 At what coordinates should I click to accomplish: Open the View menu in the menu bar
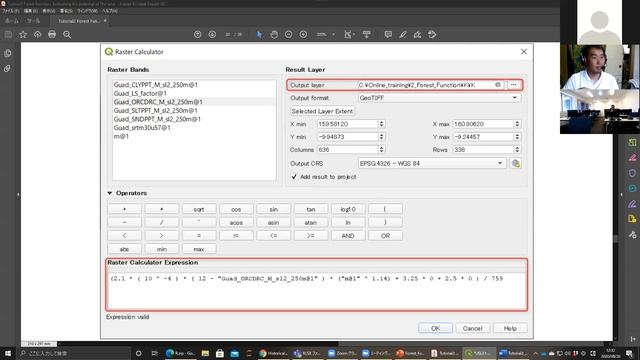49,11
